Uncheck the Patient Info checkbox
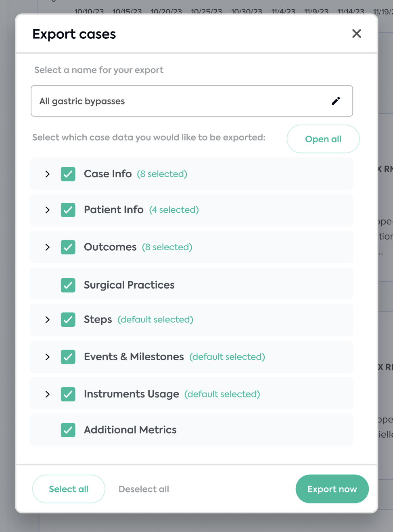The width and height of the screenshot is (393, 532). [x=68, y=210]
